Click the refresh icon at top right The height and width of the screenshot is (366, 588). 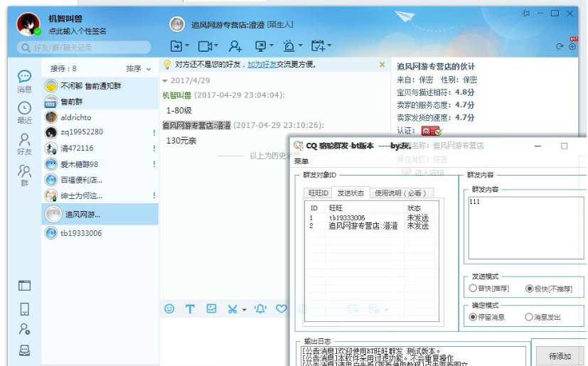[560, 46]
